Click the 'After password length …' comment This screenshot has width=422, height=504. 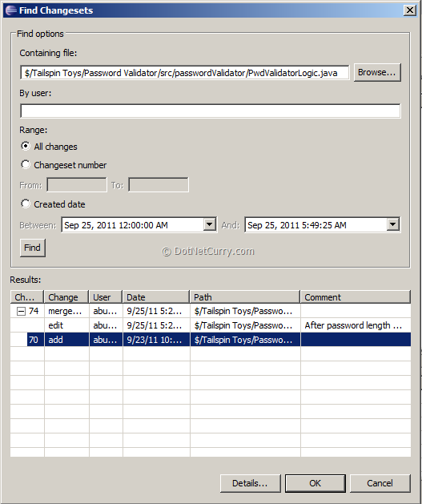pyautogui.click(x=353, y=325)
